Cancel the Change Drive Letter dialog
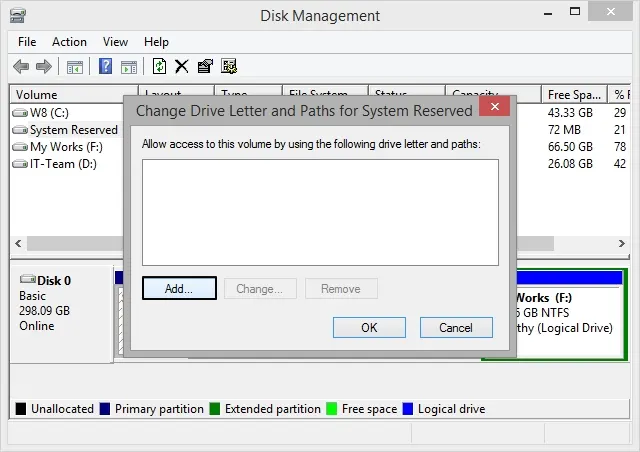 tap(456, 327)
